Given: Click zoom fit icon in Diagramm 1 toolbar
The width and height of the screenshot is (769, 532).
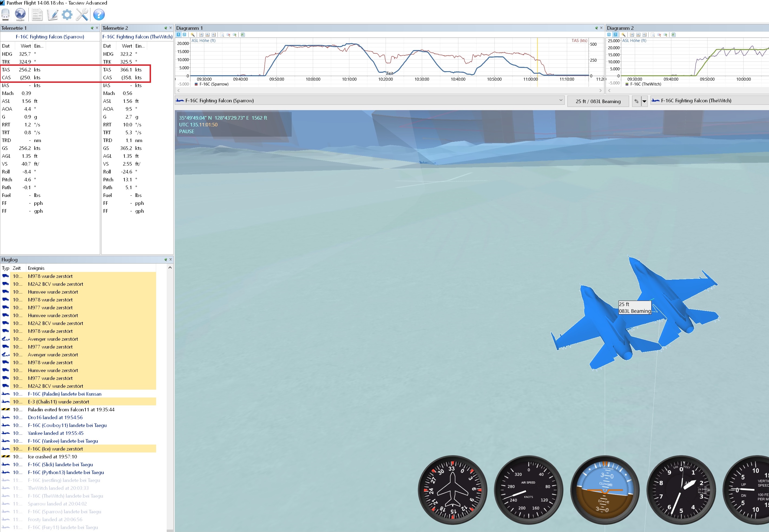Looking at the screenshot, I should (x=222, y=35).
